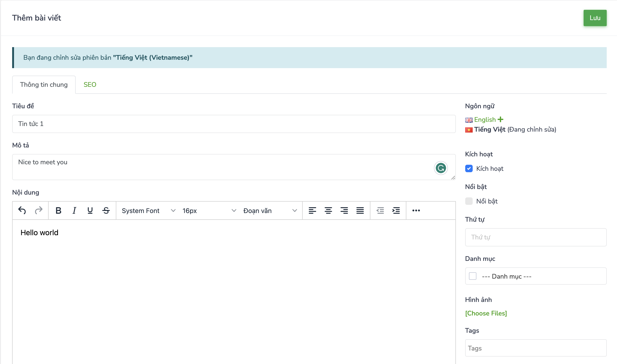Enable the Nổi bật checkbox
617x364 pixels.
click(469, 201)
